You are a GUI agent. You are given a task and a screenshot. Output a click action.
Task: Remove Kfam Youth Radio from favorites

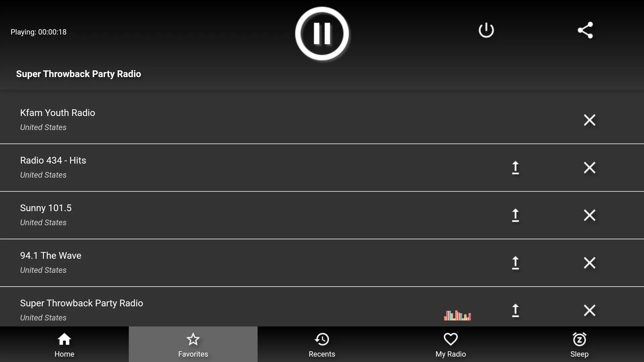pyautogui.click(x=590, y=119)
